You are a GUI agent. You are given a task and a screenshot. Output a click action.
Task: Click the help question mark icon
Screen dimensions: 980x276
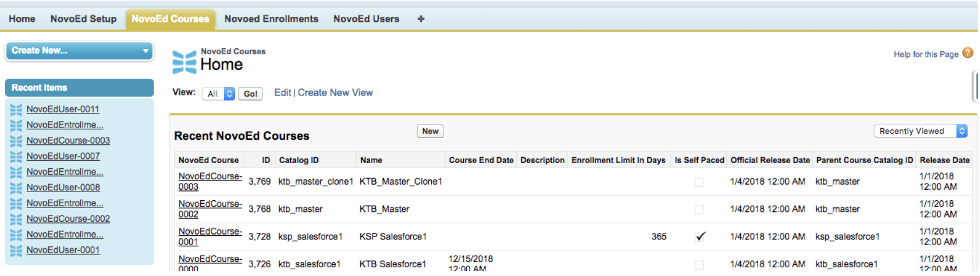tap(967, 53)
